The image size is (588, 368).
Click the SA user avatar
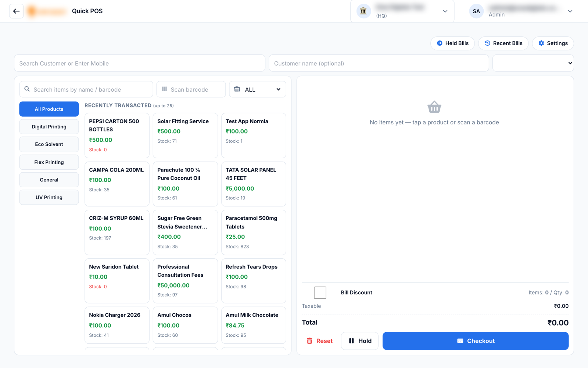point(476,11)
